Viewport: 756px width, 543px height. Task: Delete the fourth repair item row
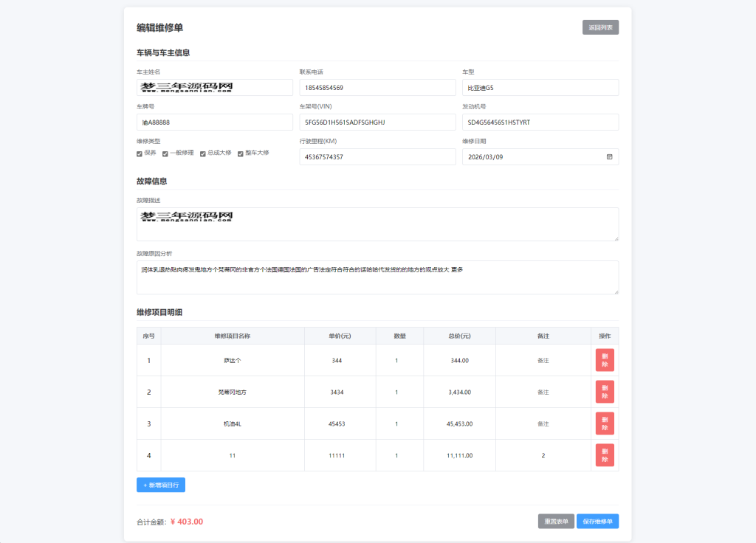point(604,455)
